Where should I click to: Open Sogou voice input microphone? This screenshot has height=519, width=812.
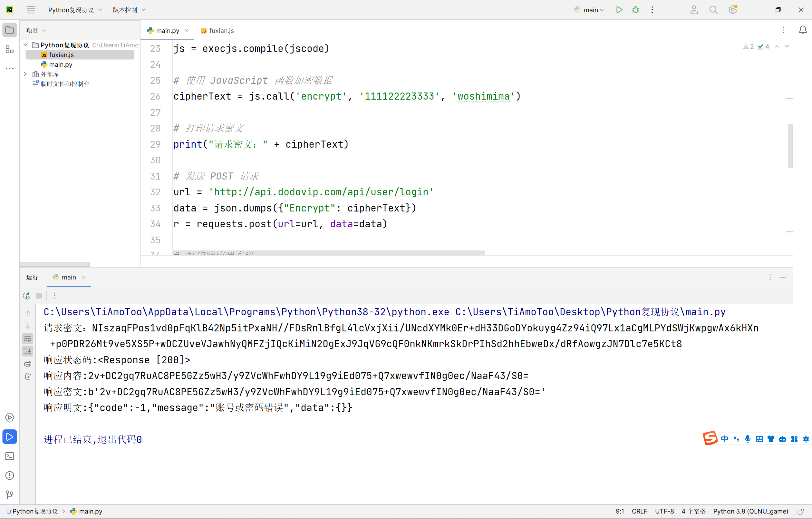tap(748, 439)
